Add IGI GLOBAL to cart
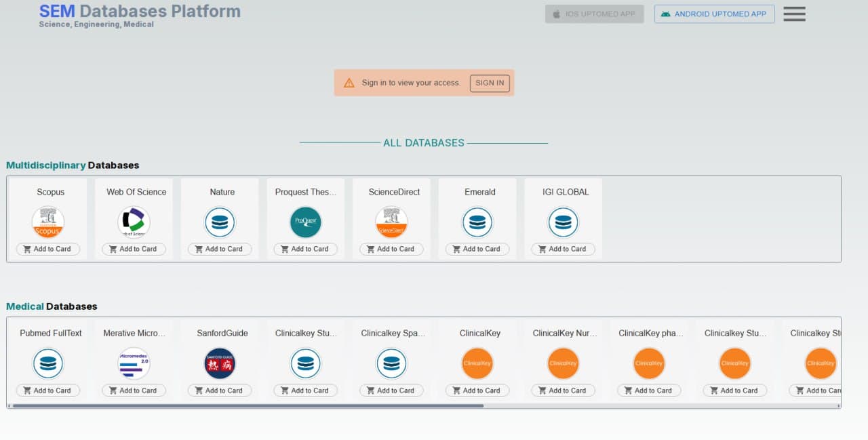This screenshot has height=440, width=868. tap(564, 249)
